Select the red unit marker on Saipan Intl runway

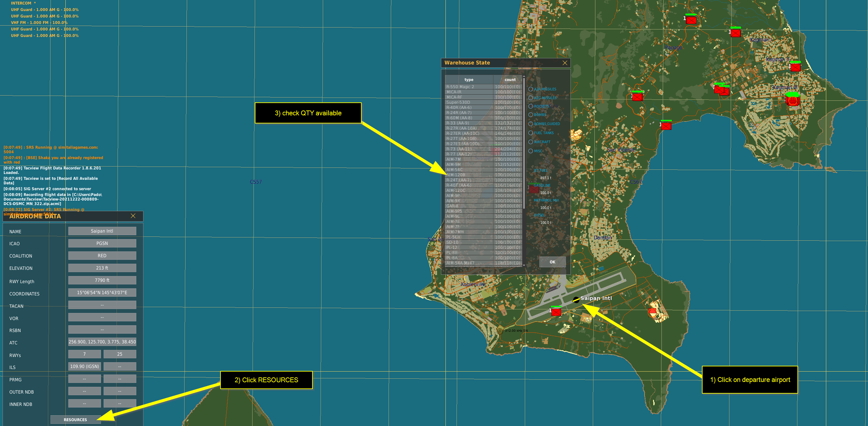tap(556, 312)
